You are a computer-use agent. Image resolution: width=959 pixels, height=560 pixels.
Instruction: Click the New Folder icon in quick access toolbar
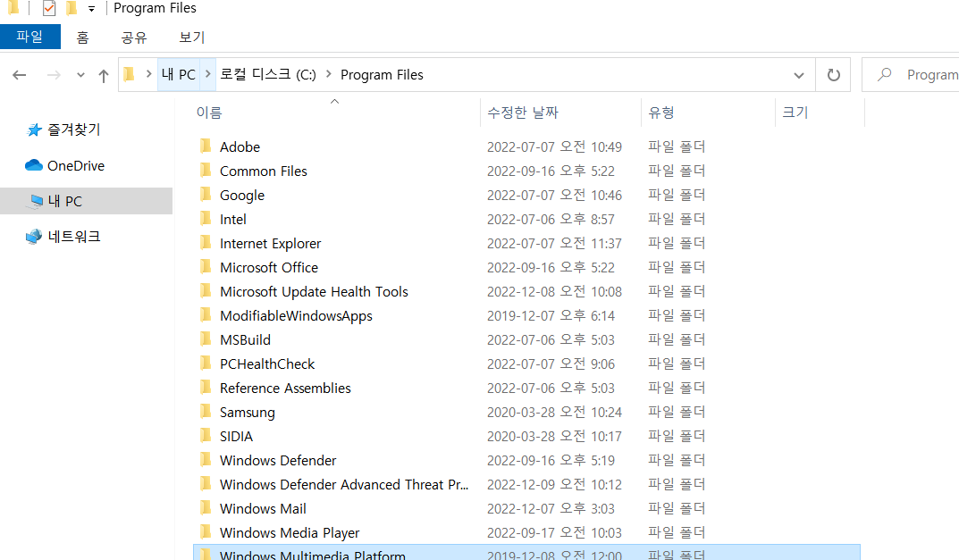click(72, 8)
